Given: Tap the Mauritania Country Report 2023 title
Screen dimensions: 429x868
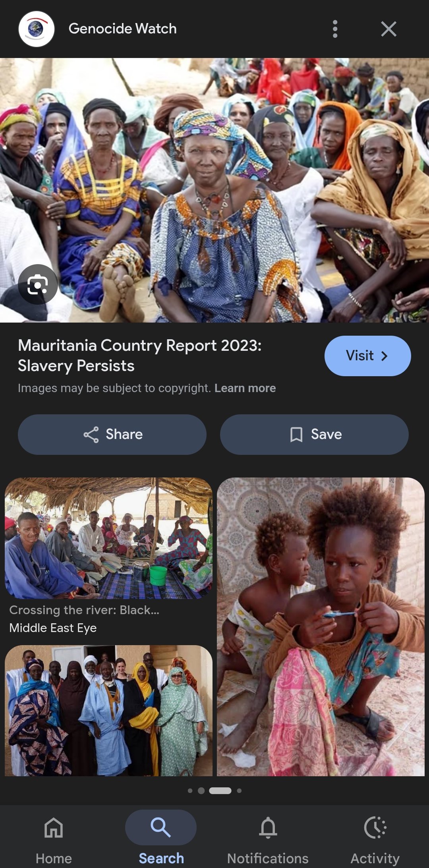Looking at the screenshot, I should coord(140,356).
